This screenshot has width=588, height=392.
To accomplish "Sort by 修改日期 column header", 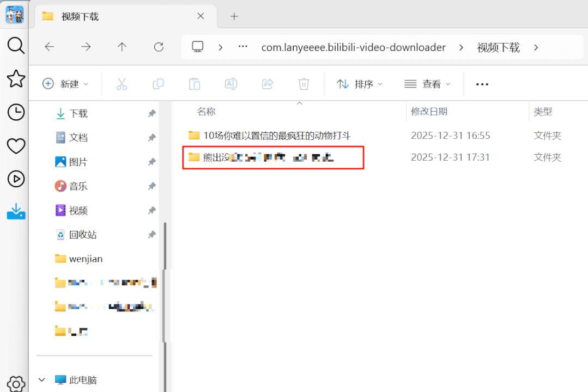I will tap(429, 112).
